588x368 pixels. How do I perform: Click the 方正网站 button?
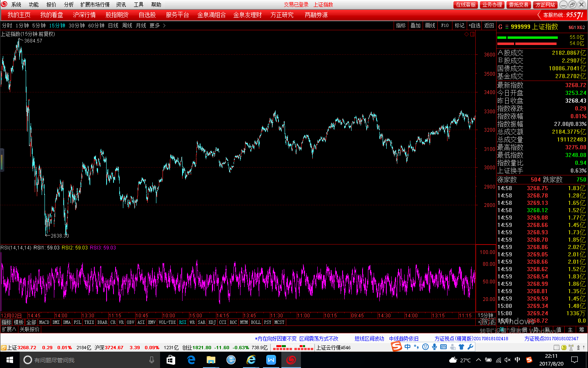tap(545, 4)
